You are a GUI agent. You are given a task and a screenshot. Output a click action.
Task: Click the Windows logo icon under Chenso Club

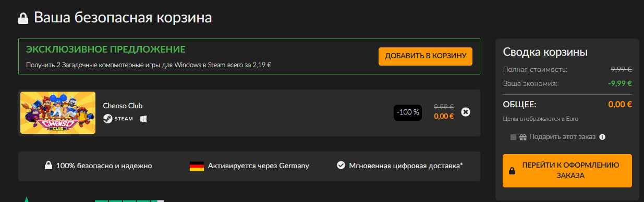click(143, 119)
